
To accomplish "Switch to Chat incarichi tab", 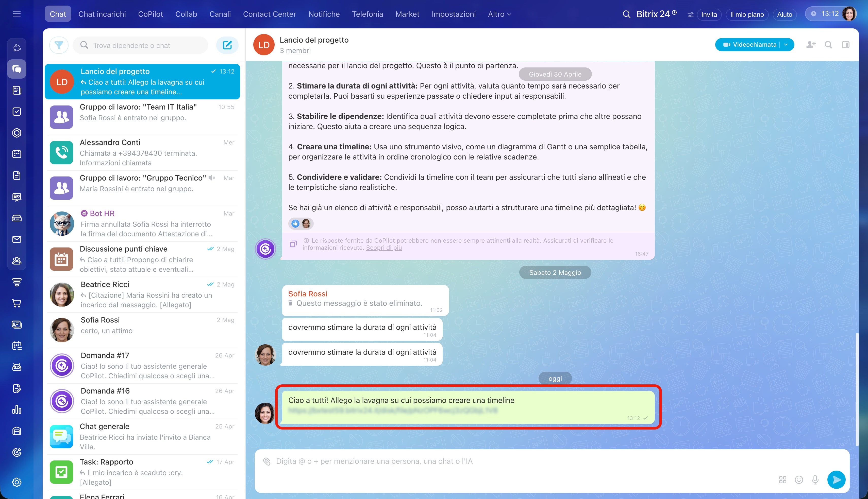I will pos(102,14).
